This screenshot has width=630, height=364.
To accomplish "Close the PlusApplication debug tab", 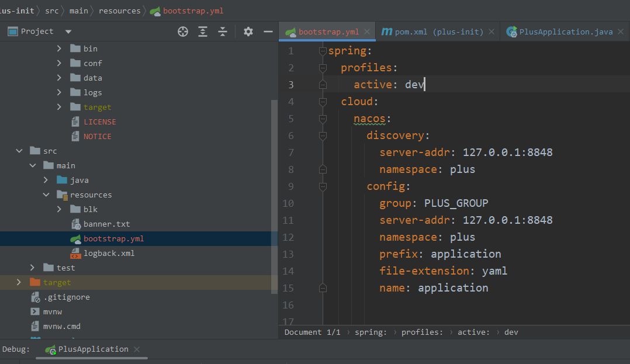I will pyautogui.click(x=137, y=349).
